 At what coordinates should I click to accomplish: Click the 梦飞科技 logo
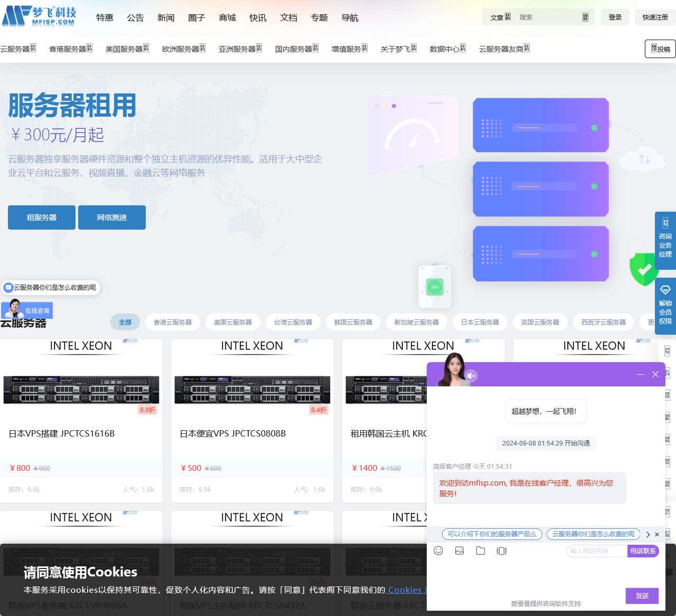(40, 16)
